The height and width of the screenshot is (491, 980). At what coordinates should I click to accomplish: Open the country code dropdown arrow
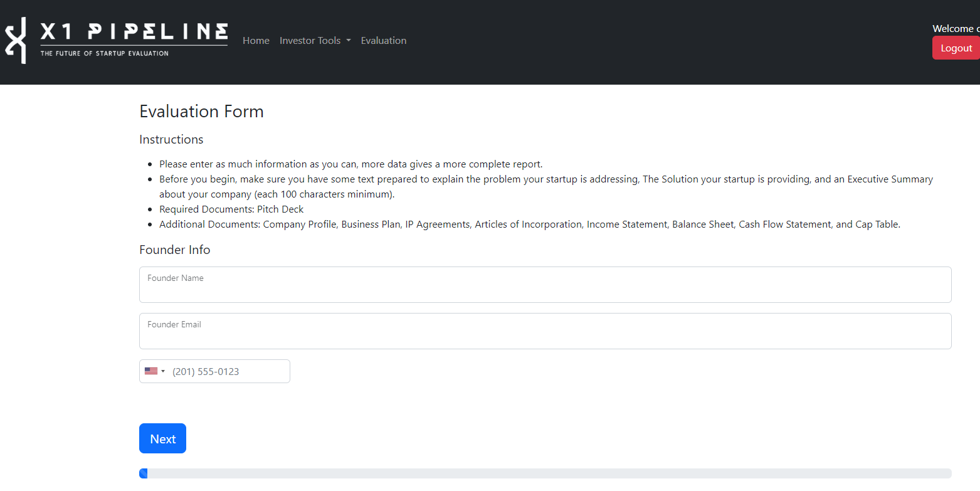tap(163, 371)
